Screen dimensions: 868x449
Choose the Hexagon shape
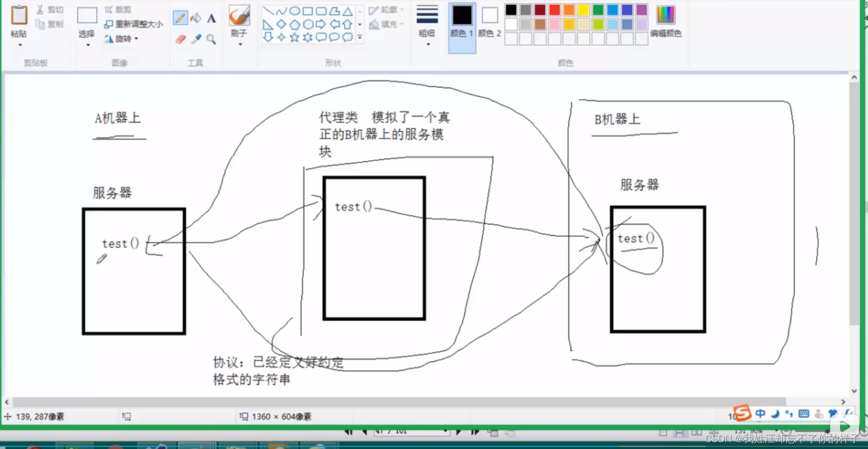pos(308,24)
